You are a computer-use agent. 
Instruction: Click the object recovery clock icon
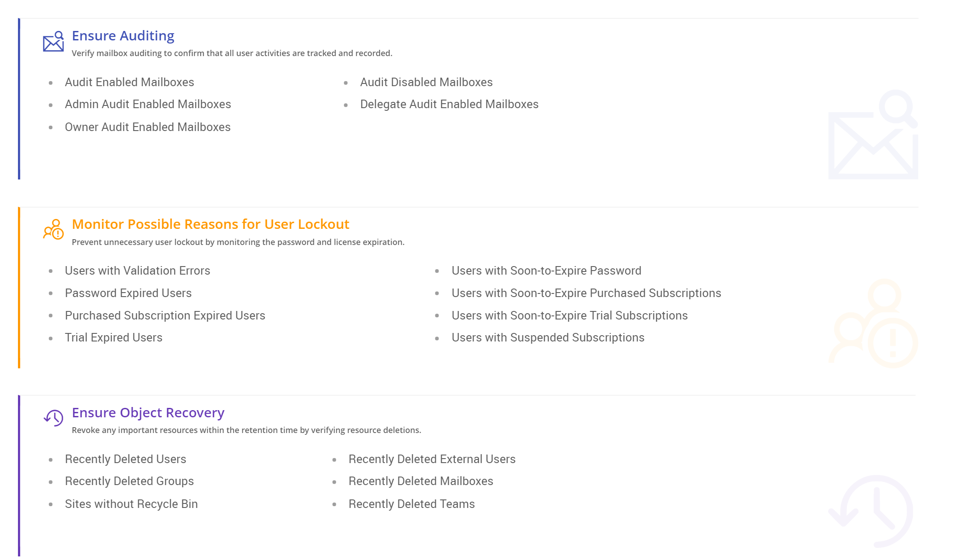53,418
